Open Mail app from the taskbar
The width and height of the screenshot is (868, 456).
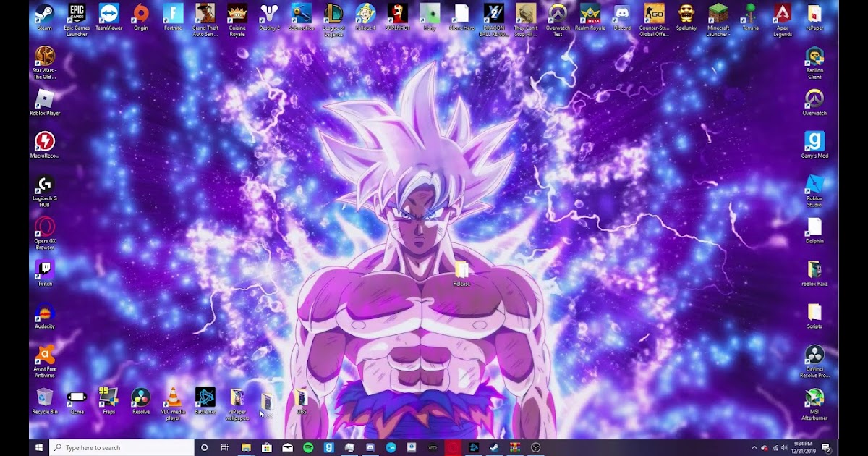point(288,447)
